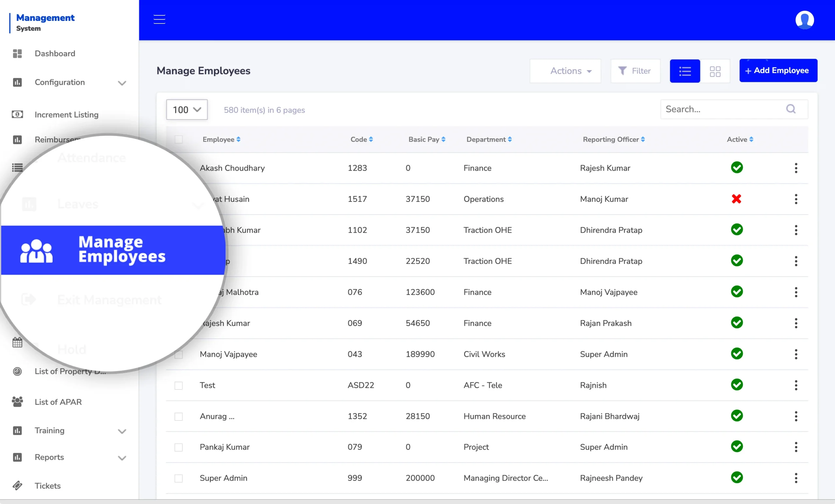Switch to grid view layout
The image size is (835, 504).
[x=715, y=71]
